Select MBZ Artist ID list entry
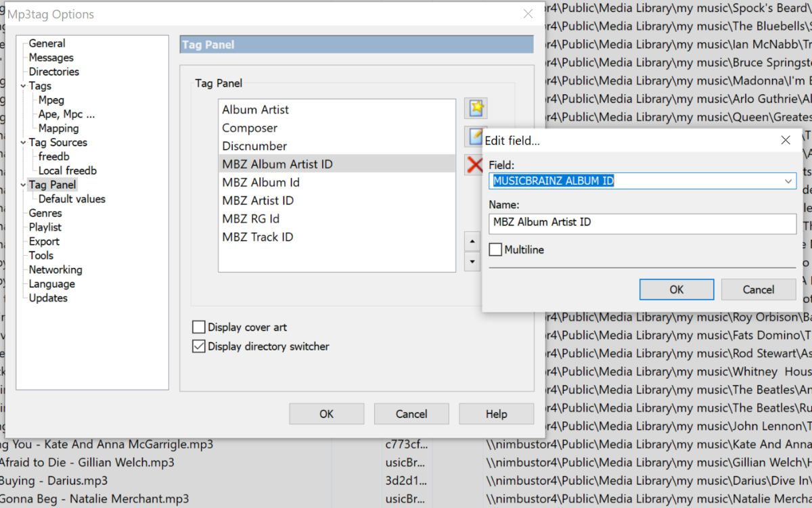The image size is (812, 508). coord(337,201)
